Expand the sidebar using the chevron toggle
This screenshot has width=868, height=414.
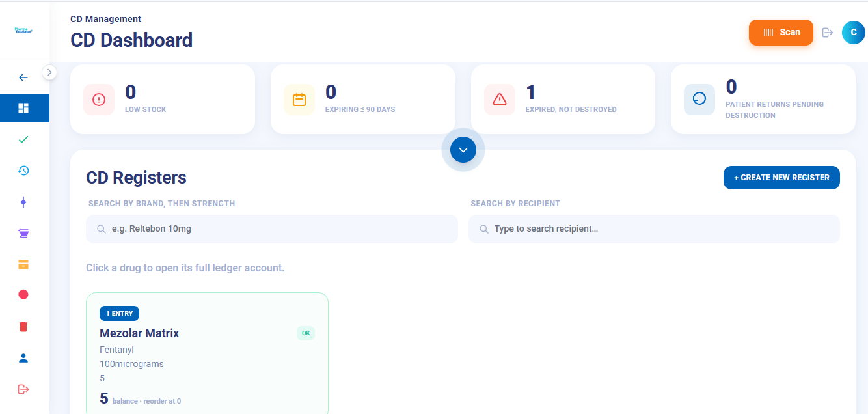49,72
